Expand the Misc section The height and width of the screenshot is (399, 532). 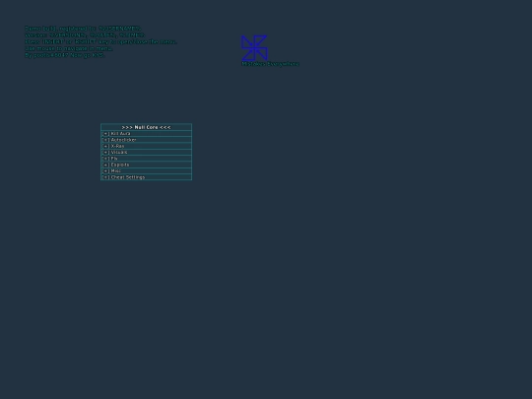pos(146,171)
